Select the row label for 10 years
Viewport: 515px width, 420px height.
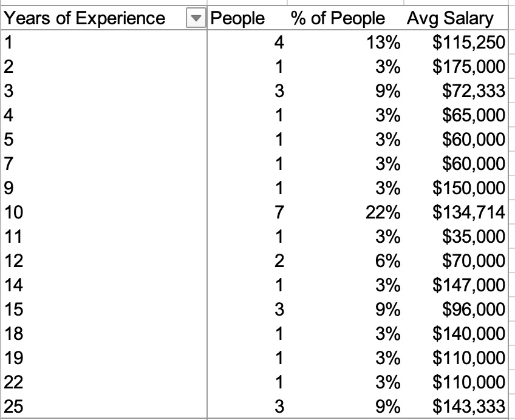pos(12,212)
